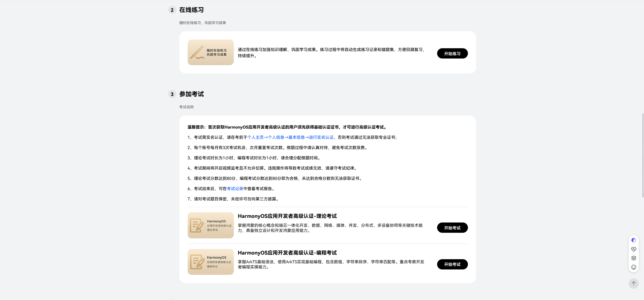Click the 理论考试 exam title

point(287,216)
